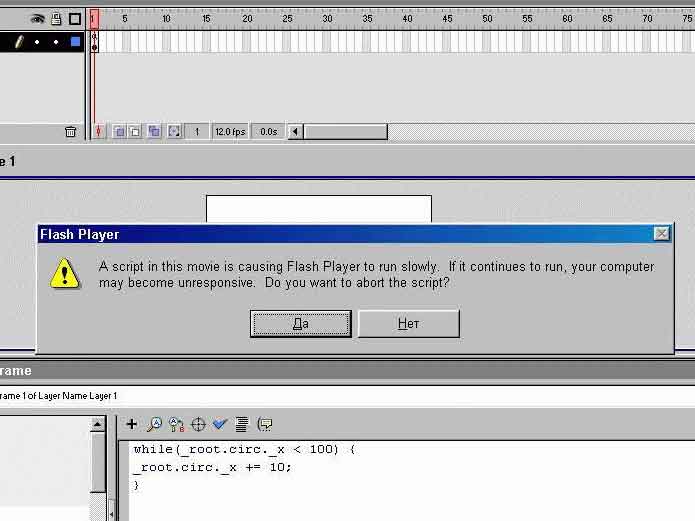Click the playhead at frame 1

94,19
